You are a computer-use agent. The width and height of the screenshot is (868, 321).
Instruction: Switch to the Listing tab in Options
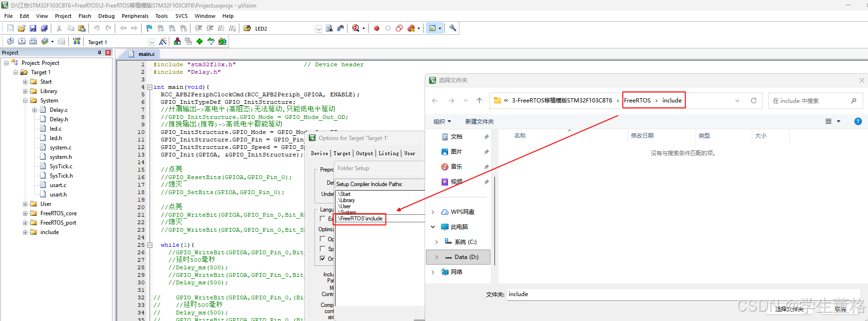[x=389, y=153]
